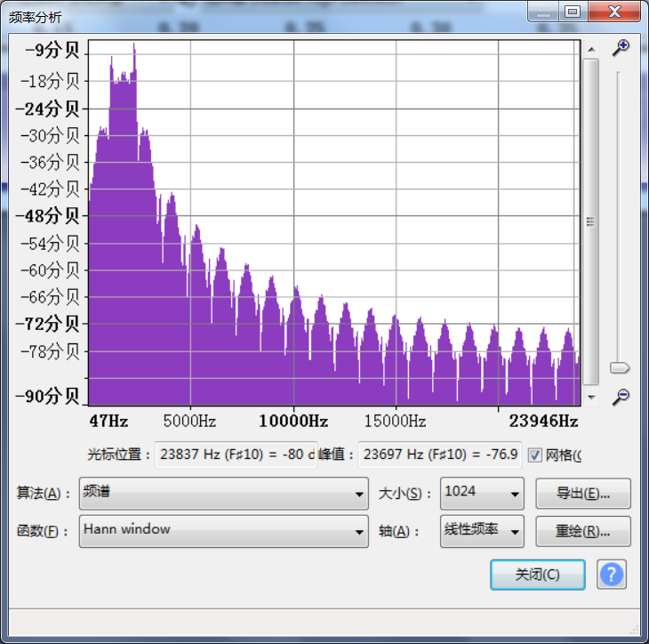Viewport: 649px width, 644px height.
Task: Click the zoom in magnifier icon
Action: pos(621,47)
